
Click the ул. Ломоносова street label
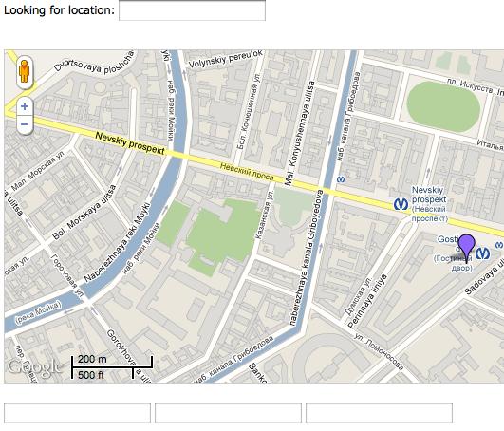point(379,351)
